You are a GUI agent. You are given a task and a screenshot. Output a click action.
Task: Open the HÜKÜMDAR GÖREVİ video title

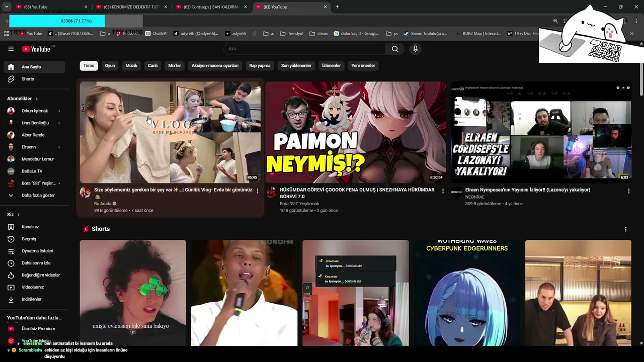[357, 193]
